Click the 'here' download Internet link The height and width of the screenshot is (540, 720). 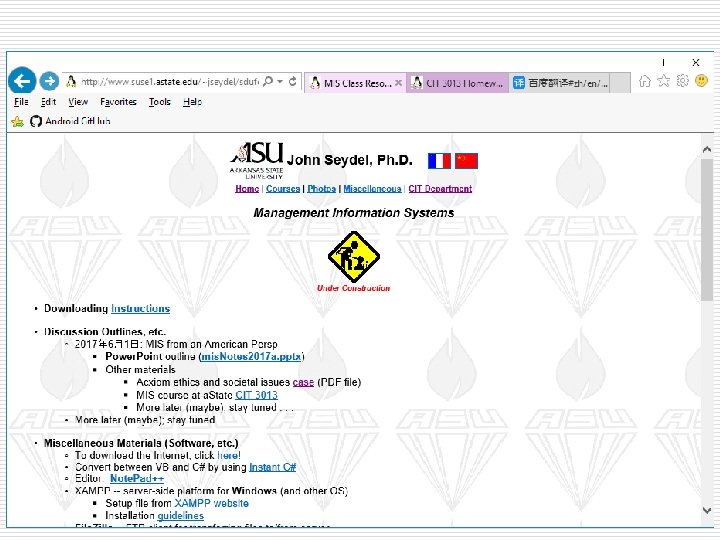(228, 456)
